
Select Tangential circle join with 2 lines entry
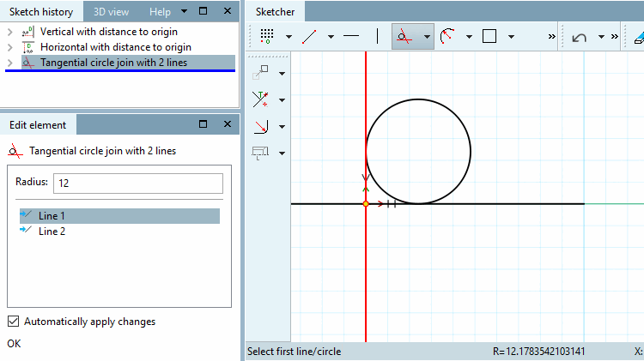click(128, 63)
